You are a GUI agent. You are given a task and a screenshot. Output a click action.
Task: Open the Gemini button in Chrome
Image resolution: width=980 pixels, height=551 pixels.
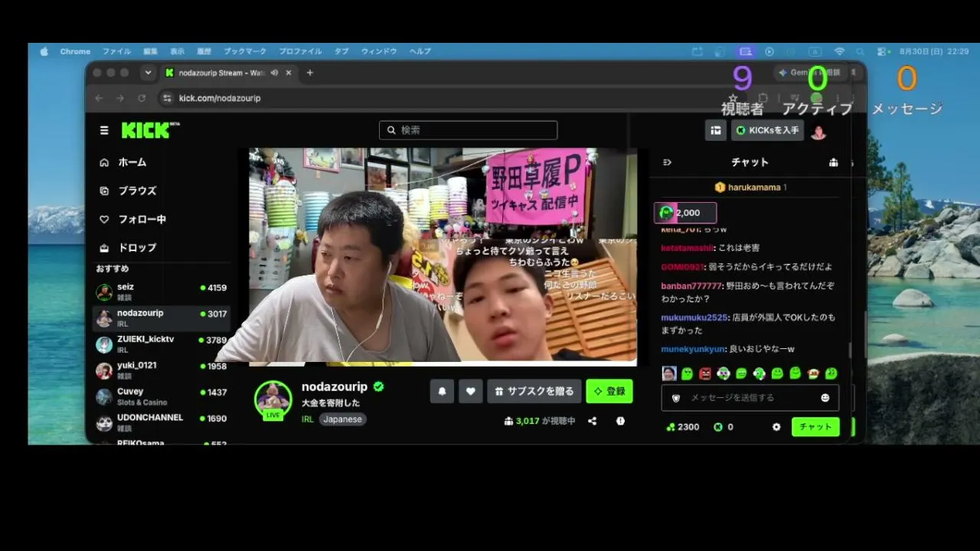click(810, 73)
